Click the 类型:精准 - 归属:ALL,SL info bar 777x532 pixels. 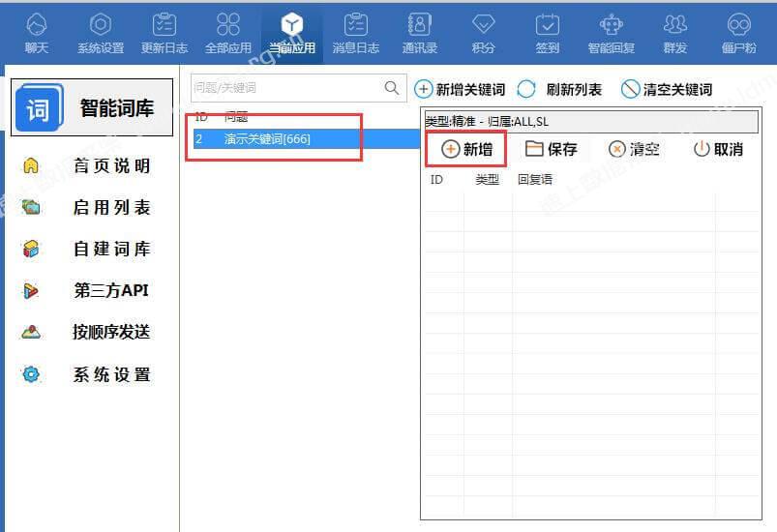(590, 121)
